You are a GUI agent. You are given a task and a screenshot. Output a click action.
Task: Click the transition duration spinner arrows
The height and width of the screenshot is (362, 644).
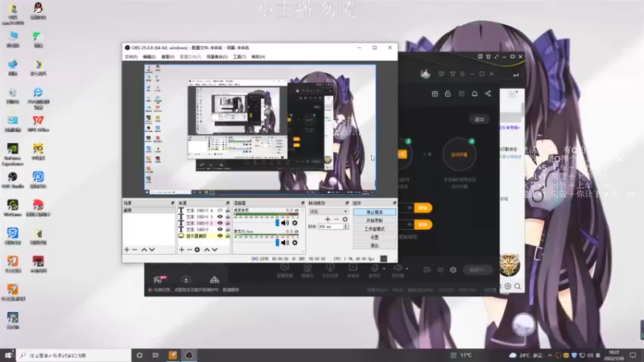click(346, 227)
